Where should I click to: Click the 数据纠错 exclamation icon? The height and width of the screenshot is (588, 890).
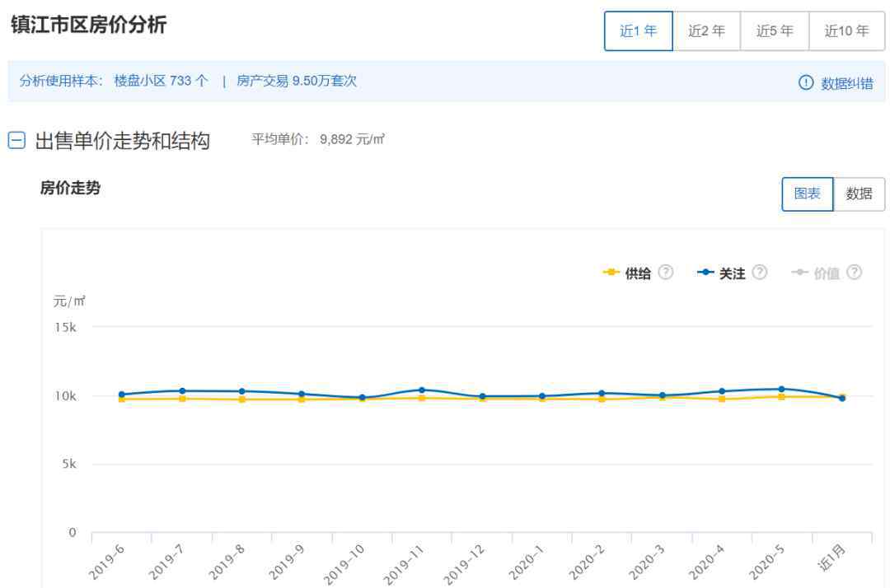pyautogui.click(x=806, y=82)
